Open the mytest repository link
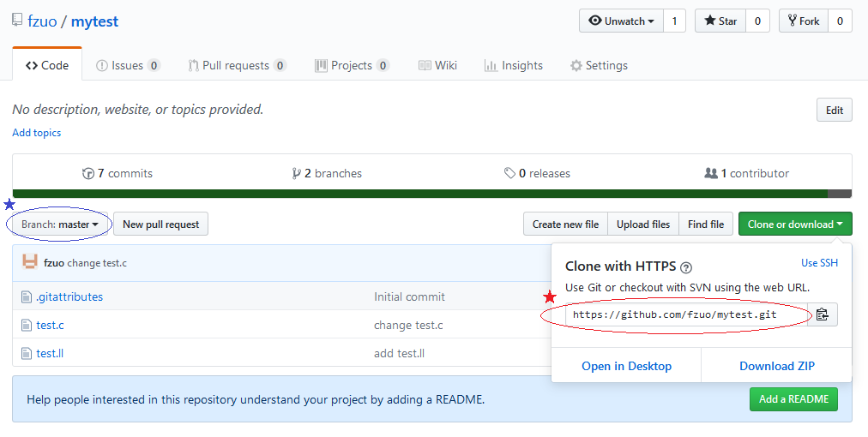 click(x=94, y=21)
